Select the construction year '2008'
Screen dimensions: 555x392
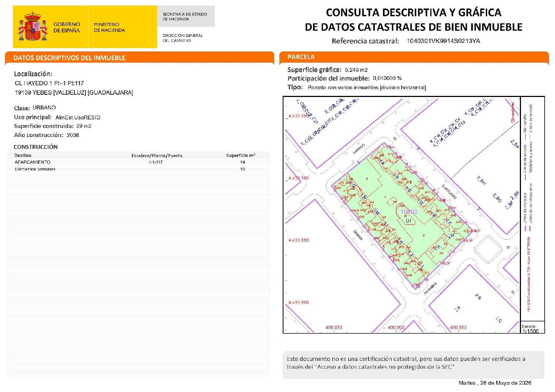point(73,135)
